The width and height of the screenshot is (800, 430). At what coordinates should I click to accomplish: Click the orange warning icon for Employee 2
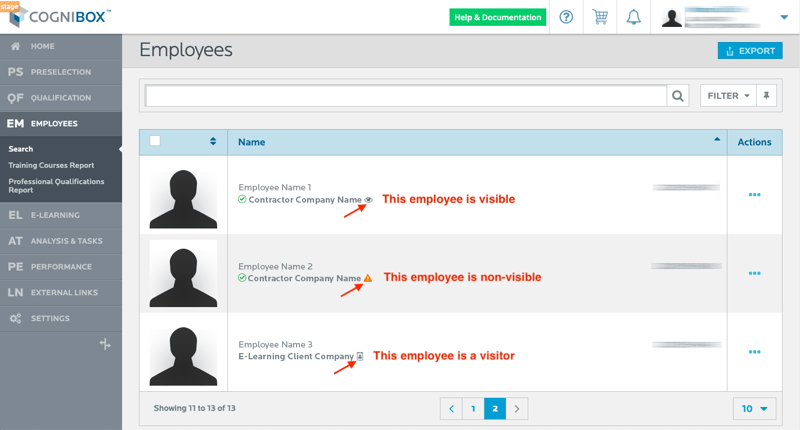[368, 278]
